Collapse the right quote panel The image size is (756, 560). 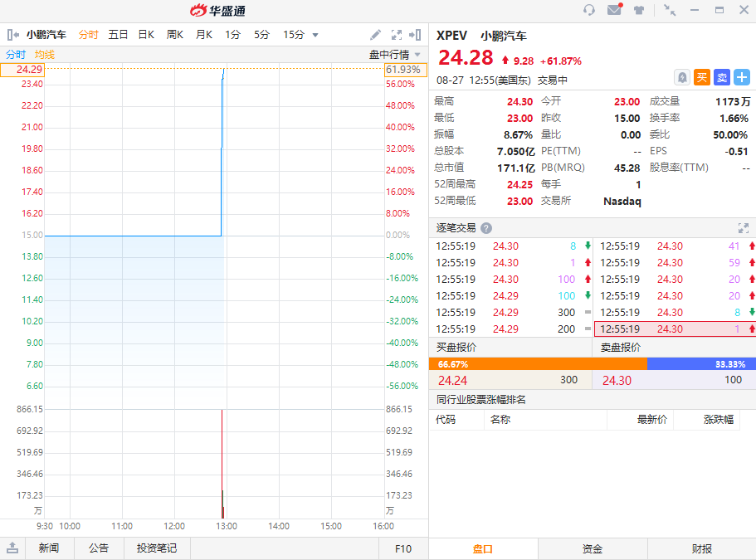[x=415, y=35]
